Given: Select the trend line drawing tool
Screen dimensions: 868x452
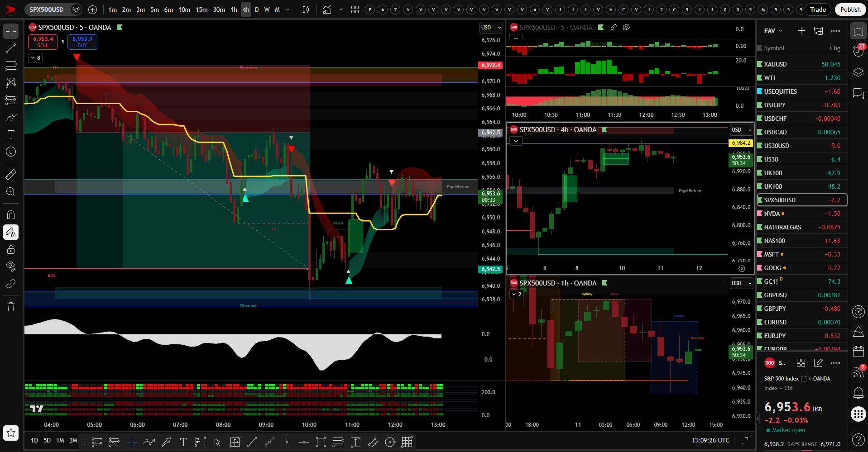Looking at the screenshot, I should [11, 48].
